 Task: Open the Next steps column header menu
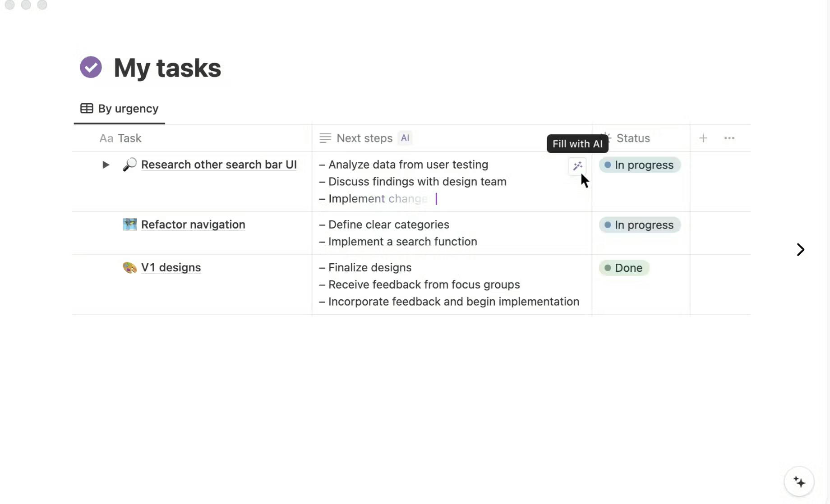pyautogui.click(x=364, y=138)
